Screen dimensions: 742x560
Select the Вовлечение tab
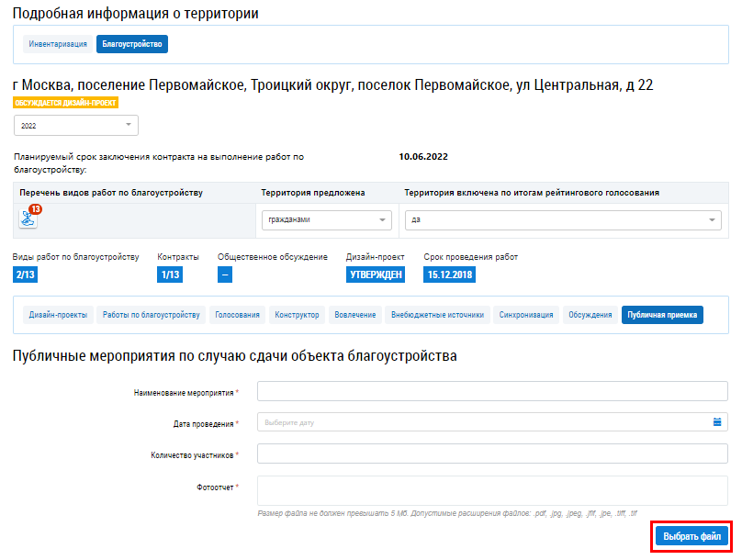(355, 315)
